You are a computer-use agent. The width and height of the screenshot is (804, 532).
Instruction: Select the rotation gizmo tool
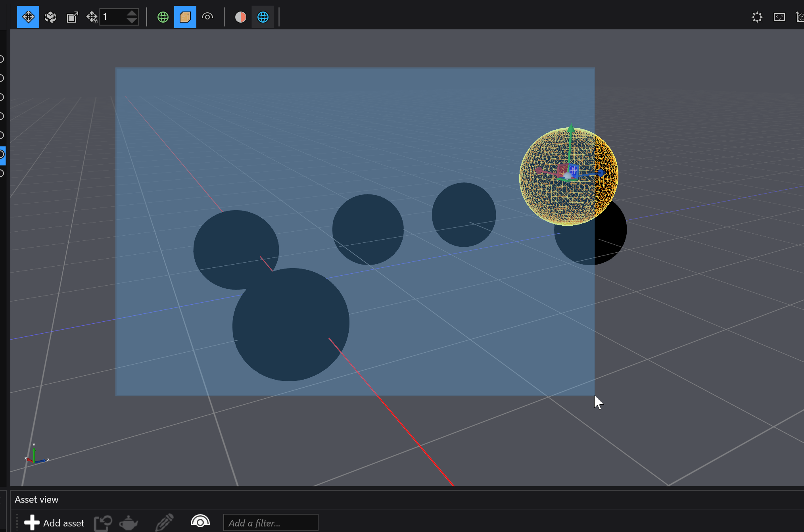click(50, 17)
